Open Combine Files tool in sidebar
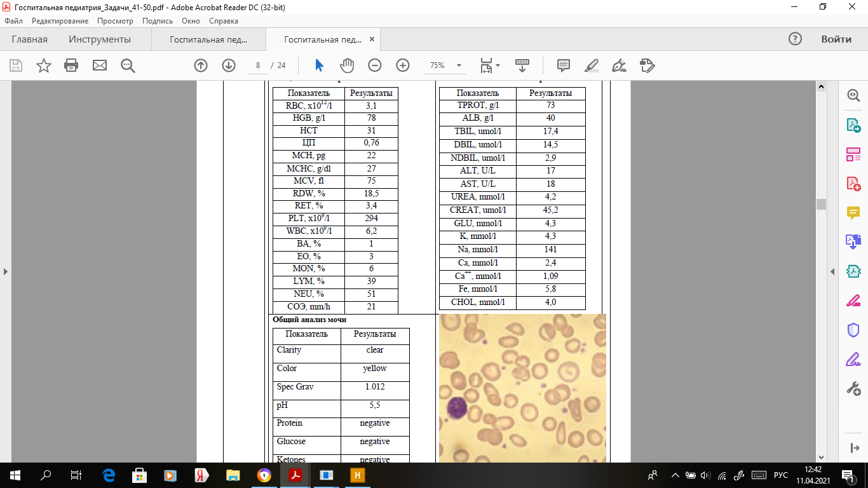The width and height of the screenshot is (868, 488). pyautogui.click(x=853, y=242)
